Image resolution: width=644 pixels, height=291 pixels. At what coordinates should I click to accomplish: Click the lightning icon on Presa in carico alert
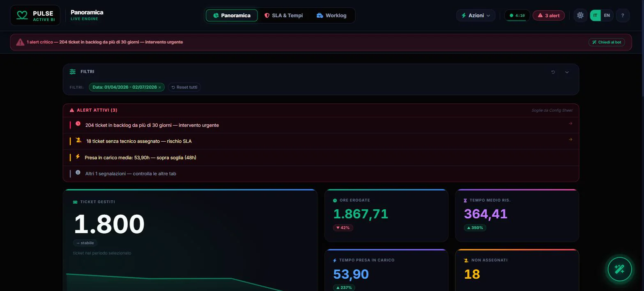78,156
